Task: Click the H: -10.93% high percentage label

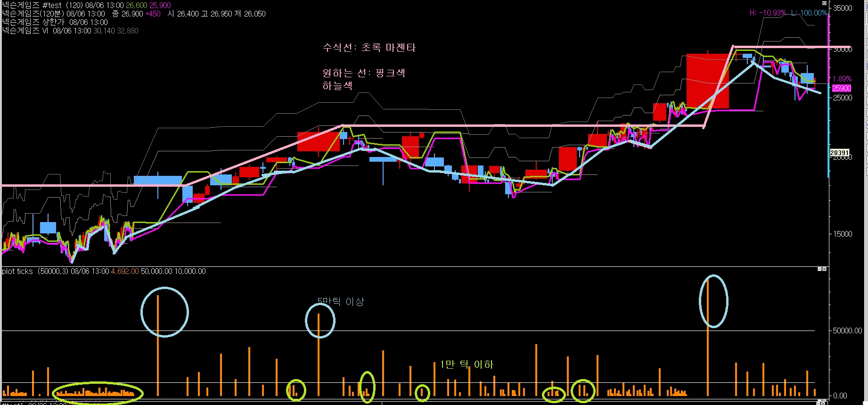Action: tap(767, 13)
